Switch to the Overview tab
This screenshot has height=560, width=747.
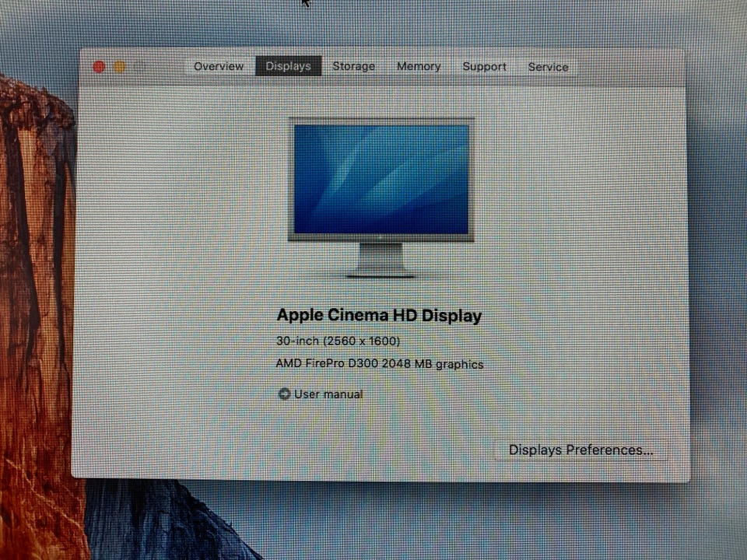(219, 66)
